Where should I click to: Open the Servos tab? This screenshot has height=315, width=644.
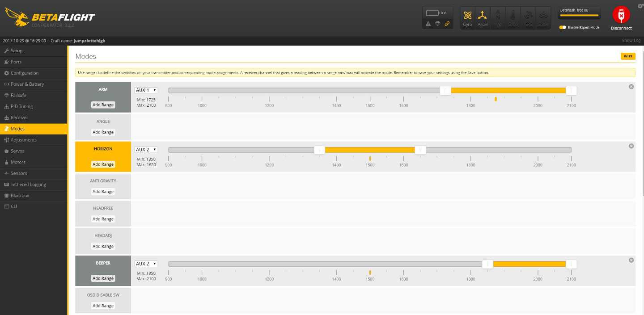tap(34, 151)
